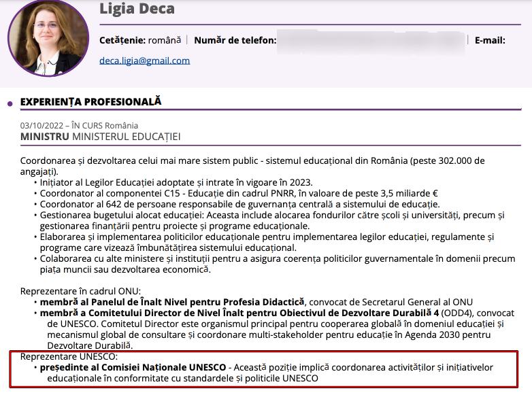
Task: Click the Coordonator al 642 de persoane bullet
Action: 239,204
